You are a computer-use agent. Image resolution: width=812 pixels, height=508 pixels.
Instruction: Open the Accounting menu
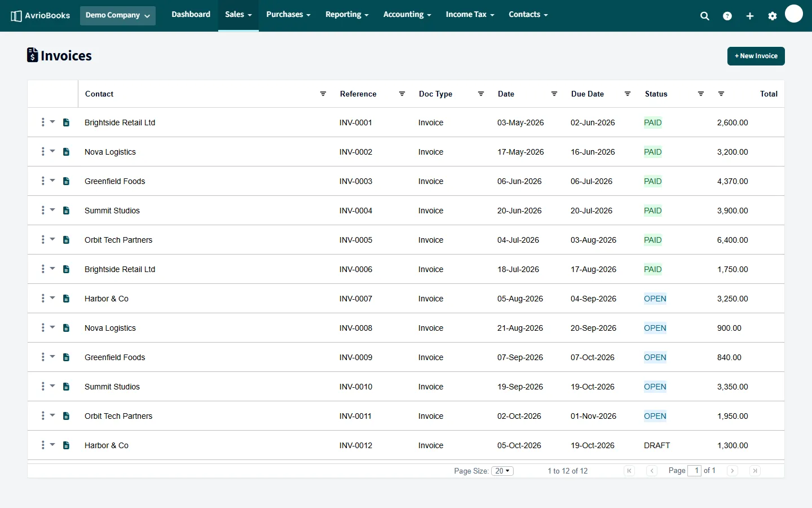[x=407, y=15]
